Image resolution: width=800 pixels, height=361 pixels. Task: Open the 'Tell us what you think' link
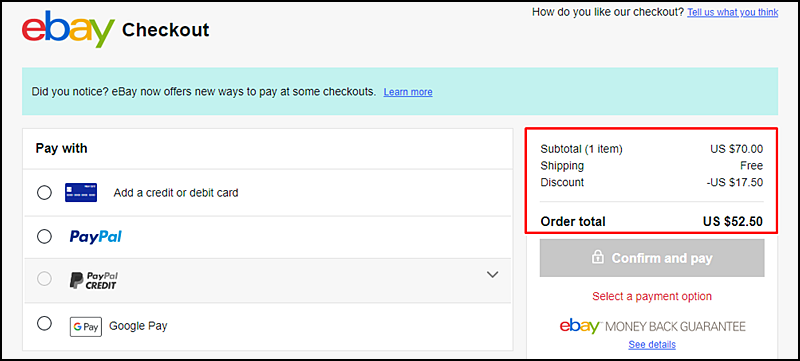tap(733, 12)
